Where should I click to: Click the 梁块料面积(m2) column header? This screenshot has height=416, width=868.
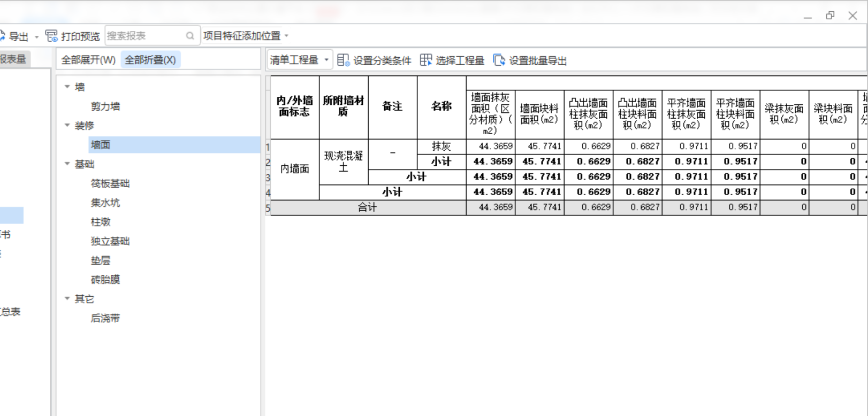pyautogui.click(x=833, y=114)
